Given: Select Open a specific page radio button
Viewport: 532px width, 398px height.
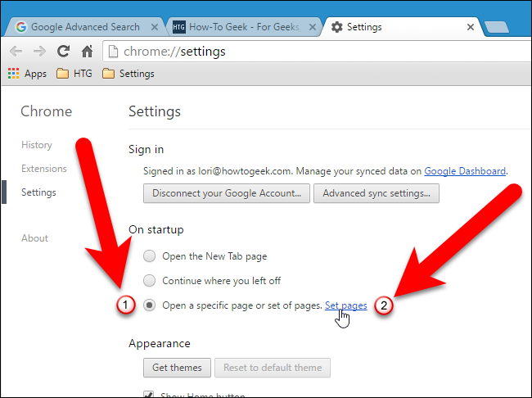Looking at the screenshot, I should pos(149,305).
